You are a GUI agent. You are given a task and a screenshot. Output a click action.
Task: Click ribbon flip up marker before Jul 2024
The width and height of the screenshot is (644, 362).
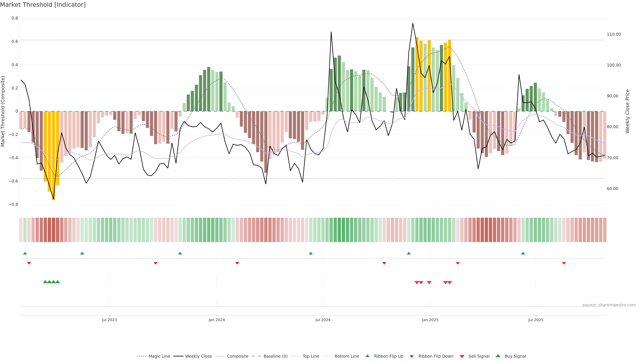tap(310, 253)
